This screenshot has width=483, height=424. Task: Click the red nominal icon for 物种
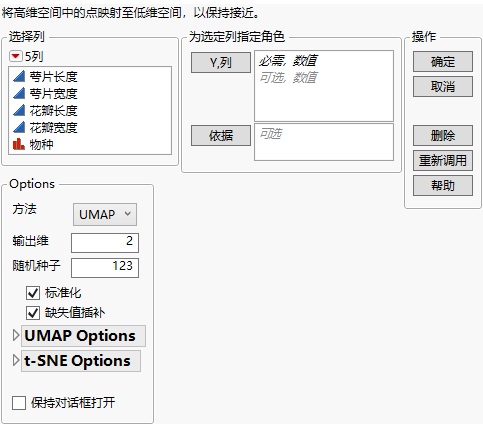19,144
